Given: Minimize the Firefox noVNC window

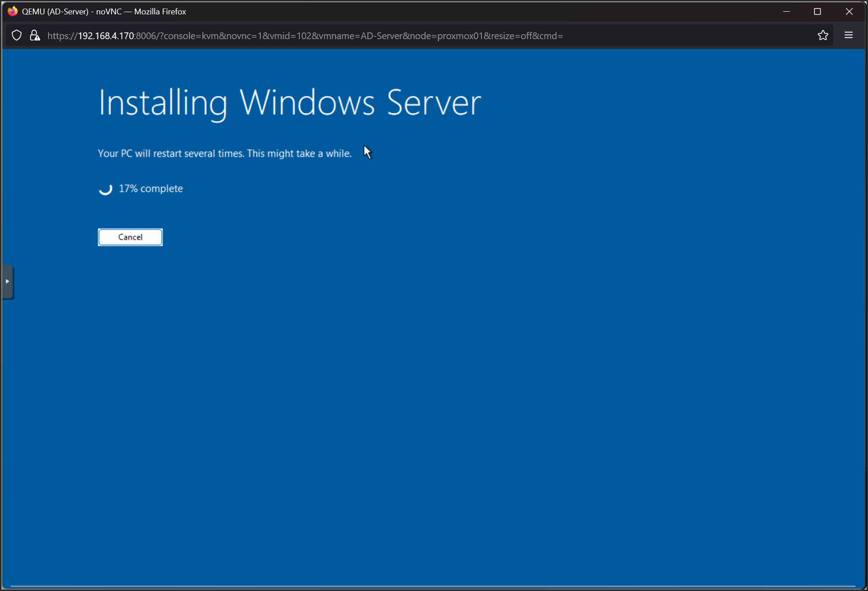Looking at the screenshot, I should [x=786, y=11].
